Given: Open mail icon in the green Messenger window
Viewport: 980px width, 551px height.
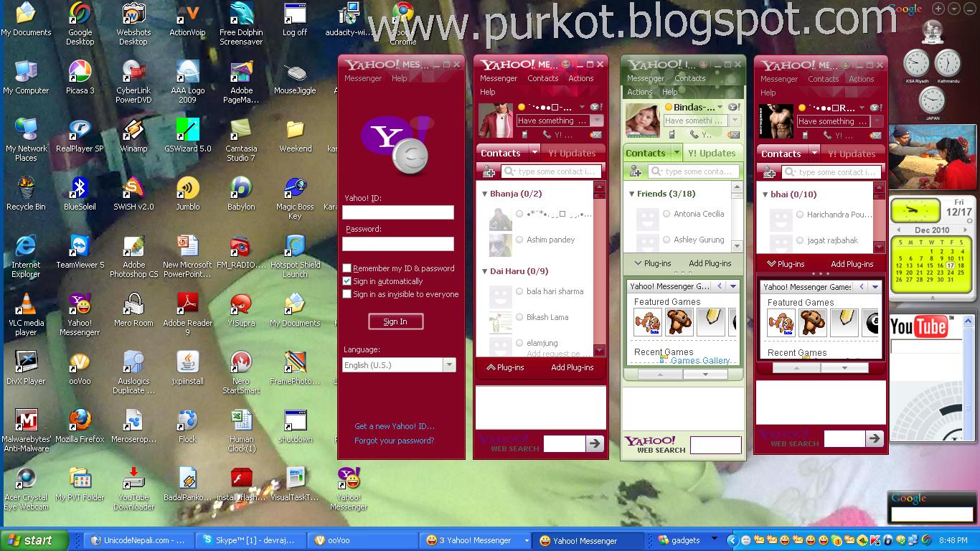Looking at the screenshot, I should (734, 134).
